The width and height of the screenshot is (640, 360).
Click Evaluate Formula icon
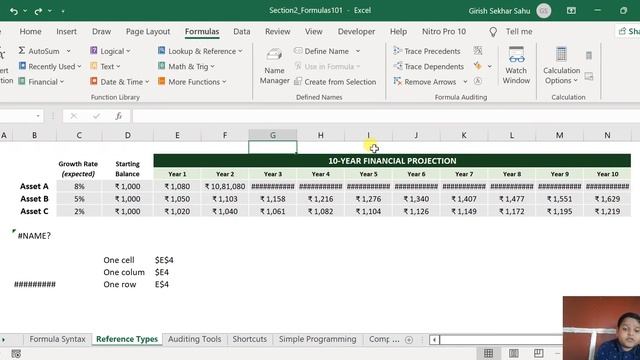tap(478, 81)
